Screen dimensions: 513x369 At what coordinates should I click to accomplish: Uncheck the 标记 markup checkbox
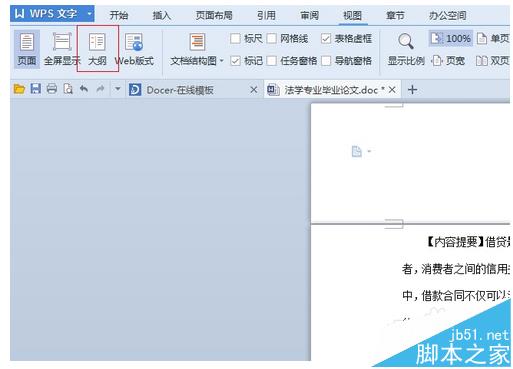point(235,61)
